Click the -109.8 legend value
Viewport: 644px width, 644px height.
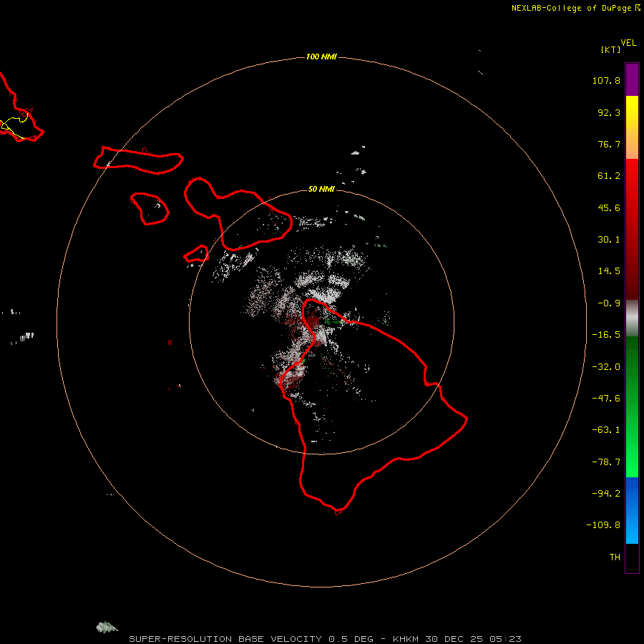click(603, 525)
